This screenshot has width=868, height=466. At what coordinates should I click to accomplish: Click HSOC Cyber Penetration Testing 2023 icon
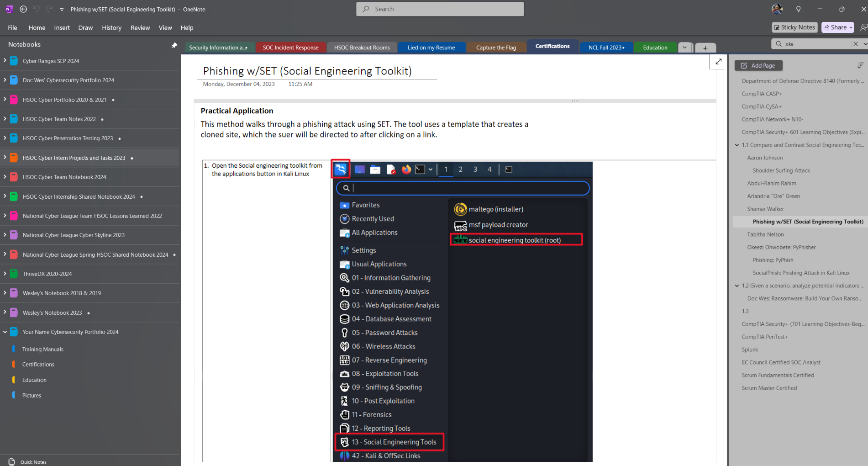point(14,138)
